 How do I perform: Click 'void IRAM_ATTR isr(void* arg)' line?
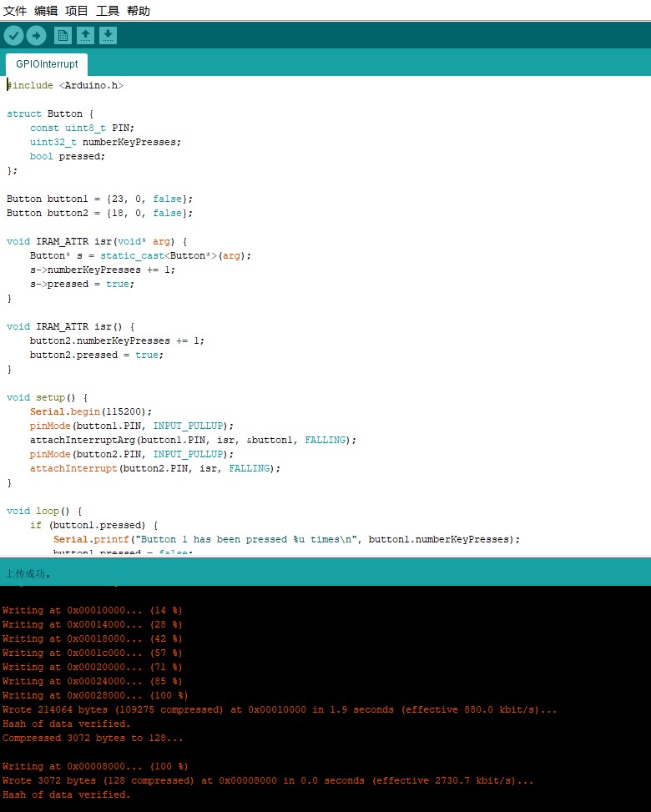pyautogui.click(x=97, y=241)
